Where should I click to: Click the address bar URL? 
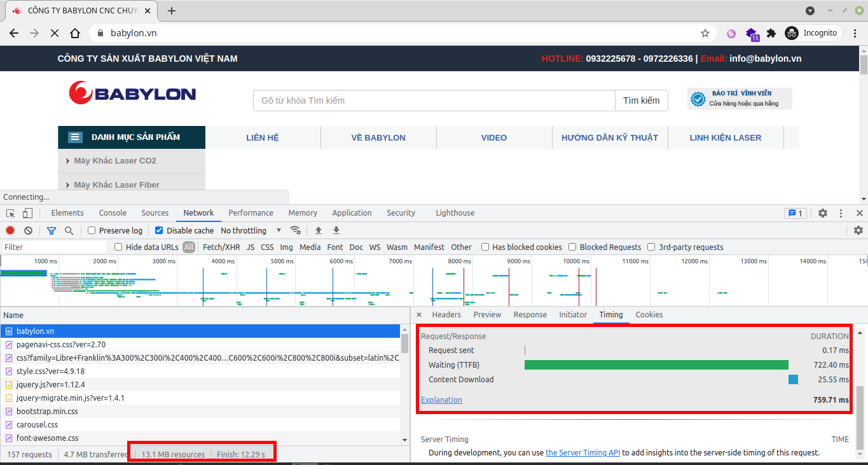[134, 33]
